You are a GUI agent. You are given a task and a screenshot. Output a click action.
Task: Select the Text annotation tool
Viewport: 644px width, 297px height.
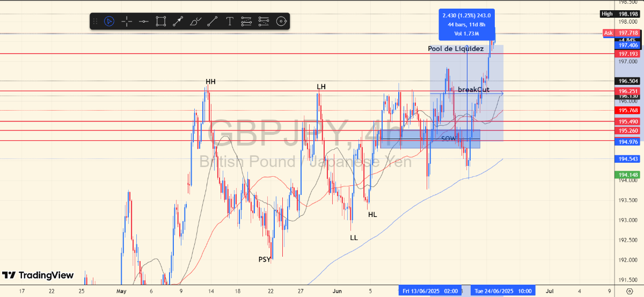[230, 21]
